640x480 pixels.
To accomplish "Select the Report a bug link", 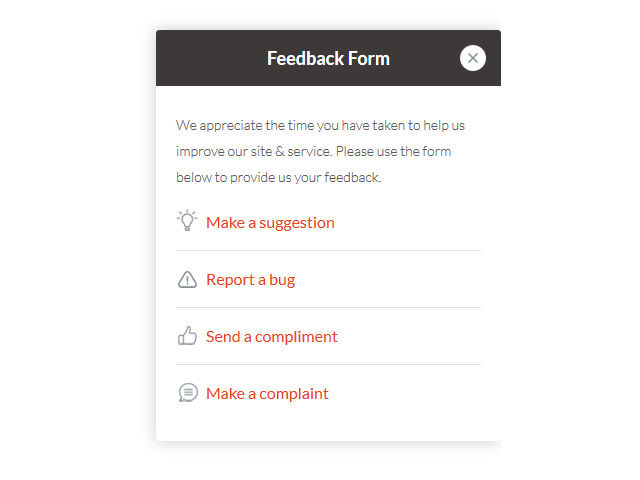I will [x=250, y=280].
